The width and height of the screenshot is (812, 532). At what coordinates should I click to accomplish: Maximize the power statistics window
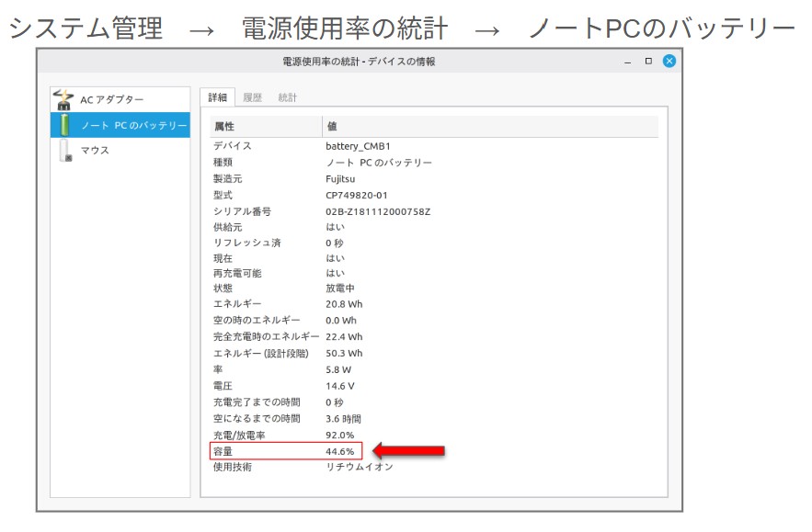[648, 62]
